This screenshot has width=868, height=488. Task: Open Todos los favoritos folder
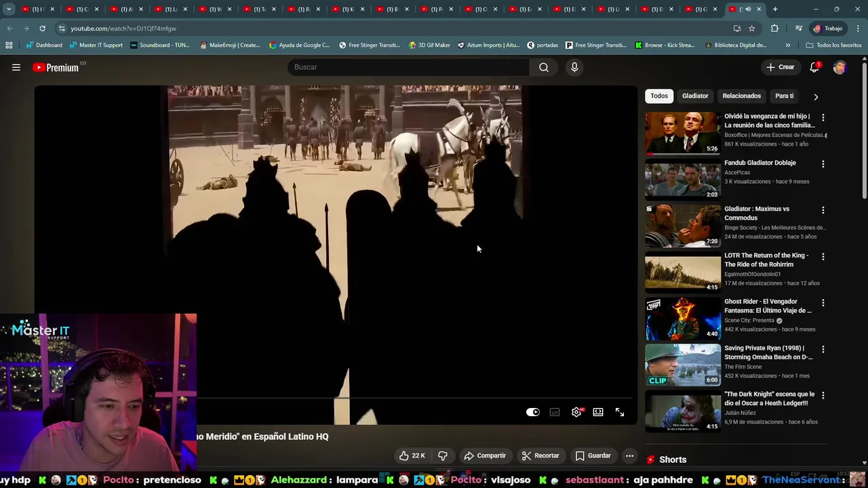click(833, 45)
